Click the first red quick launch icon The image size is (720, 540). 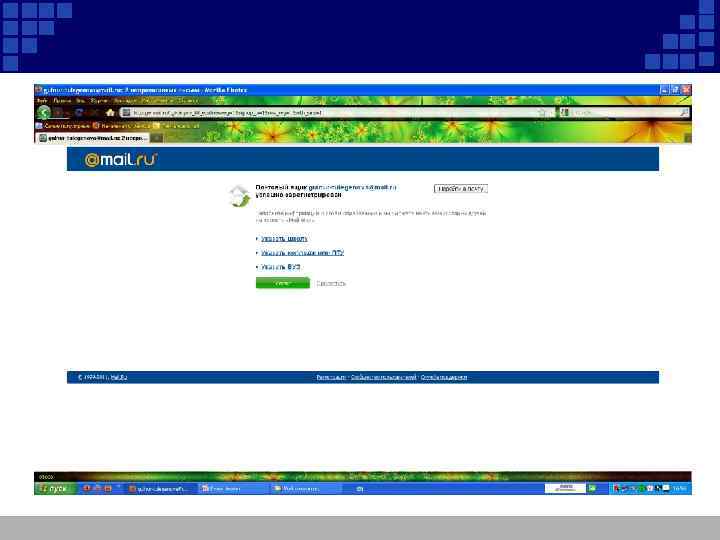[x=86, y=489]
